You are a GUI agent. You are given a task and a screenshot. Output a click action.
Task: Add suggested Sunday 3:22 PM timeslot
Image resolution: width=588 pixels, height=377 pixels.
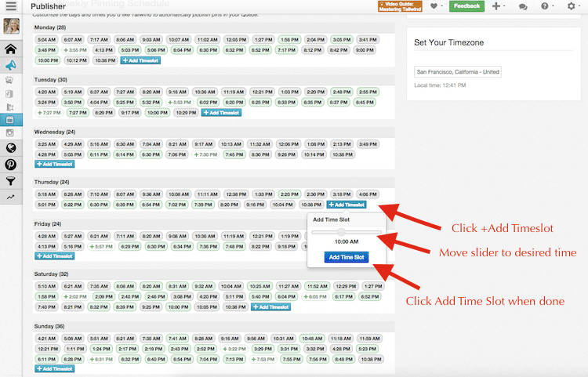tap(234, 349)
